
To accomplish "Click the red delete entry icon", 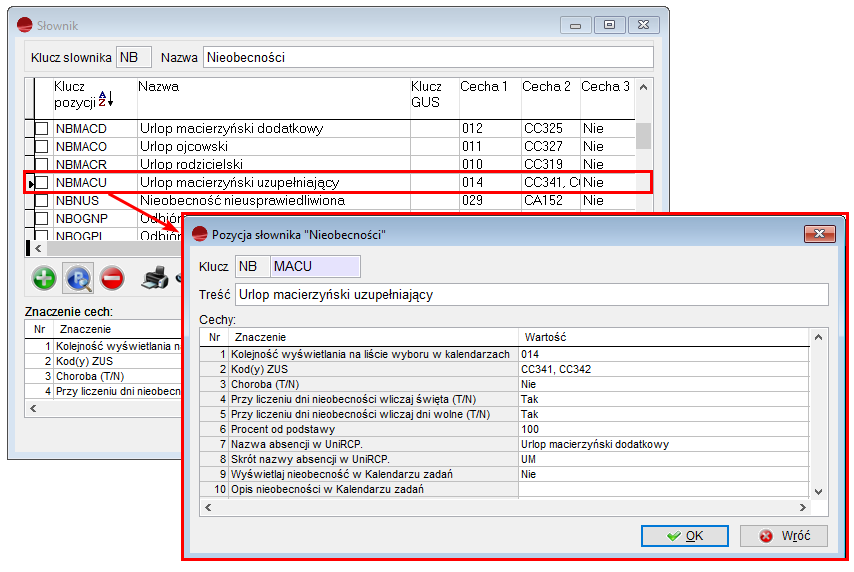I will click(x=112, y=278).
